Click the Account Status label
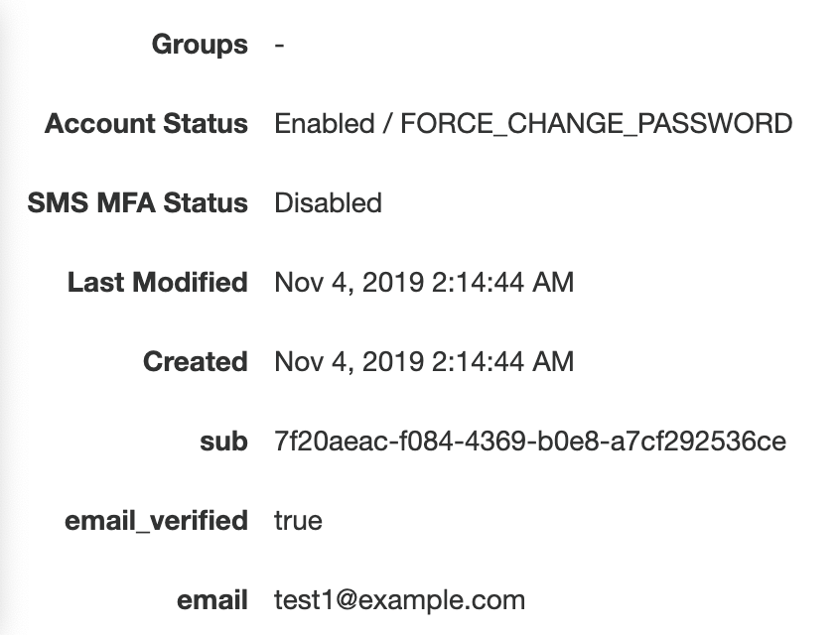This screenshot has height=635, width=840. [x=146, y=124]
